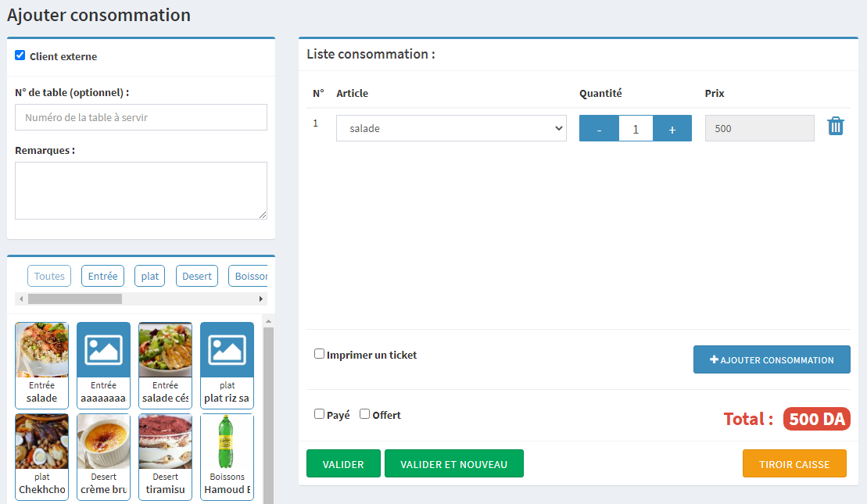Tick the Offert checkbox
The width and height of the screenshot is (867, 504).
tap(364, 414)
